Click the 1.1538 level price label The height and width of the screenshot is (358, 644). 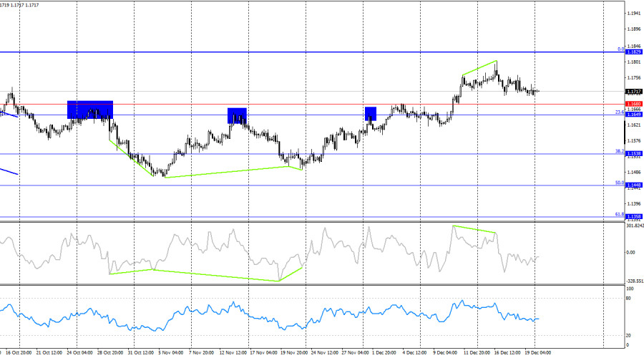tap(633, 154)
